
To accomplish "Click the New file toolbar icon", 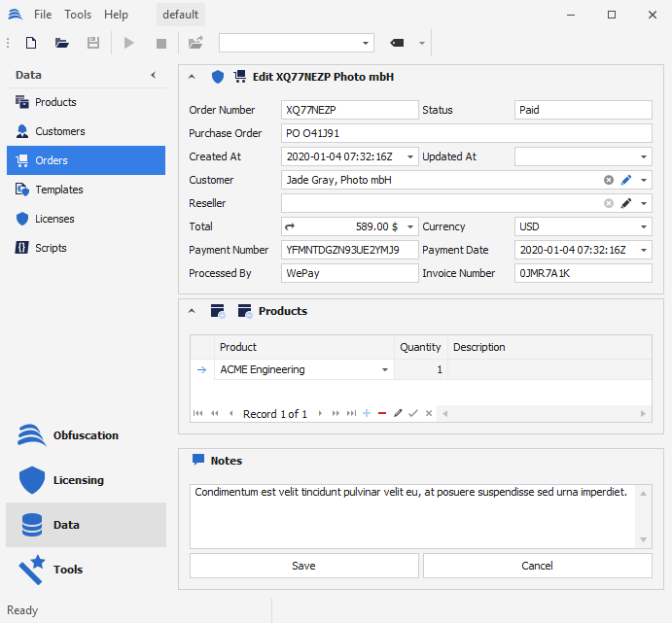I will tap(31, 43).
